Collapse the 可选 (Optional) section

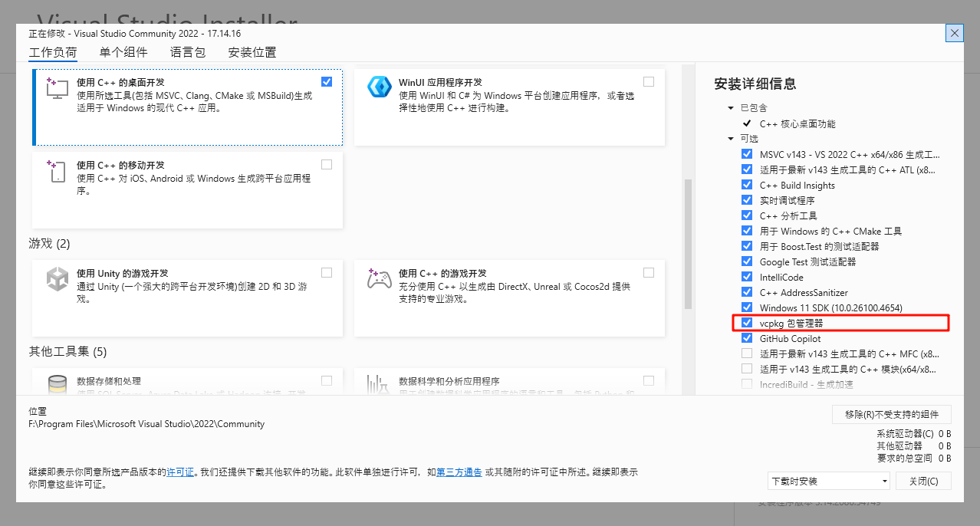[731, 139]
